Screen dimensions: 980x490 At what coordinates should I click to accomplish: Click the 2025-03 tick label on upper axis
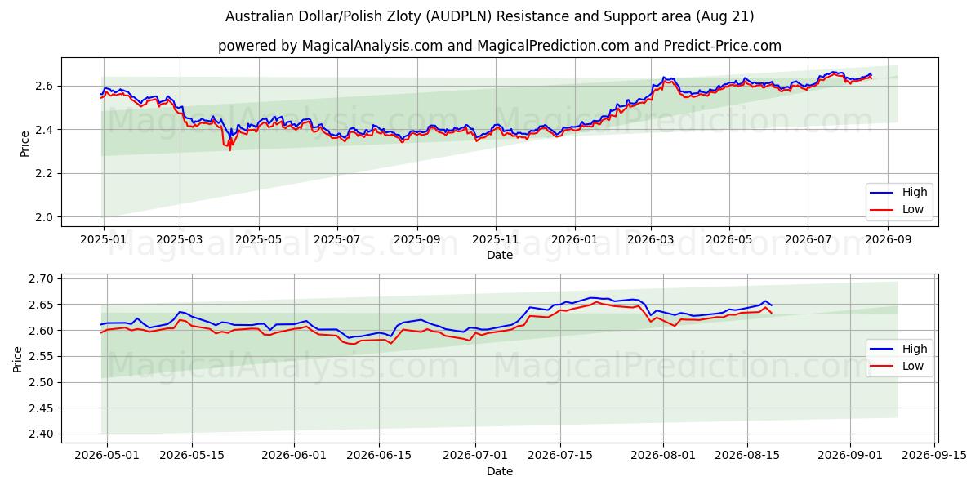point(179,240)
